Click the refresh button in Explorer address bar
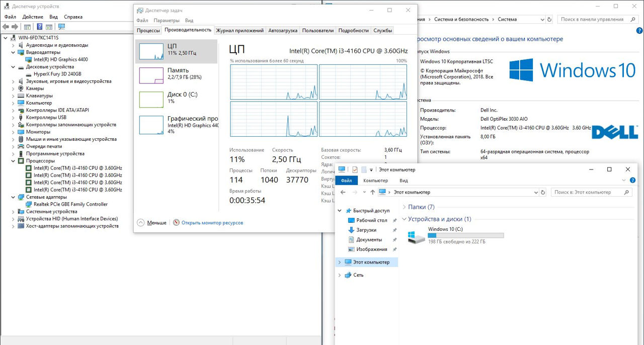Viewport: 644px width, 345px height. pos(542,192)
